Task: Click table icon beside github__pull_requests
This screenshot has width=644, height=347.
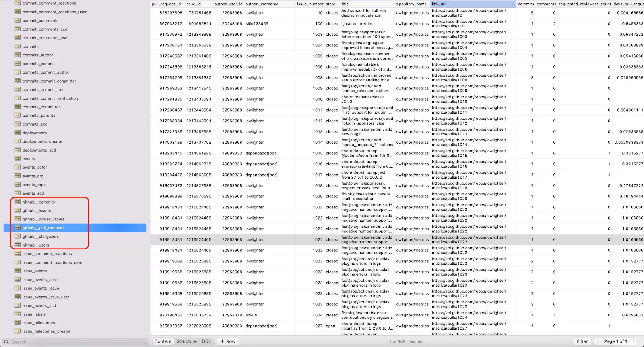Action: 18,228
